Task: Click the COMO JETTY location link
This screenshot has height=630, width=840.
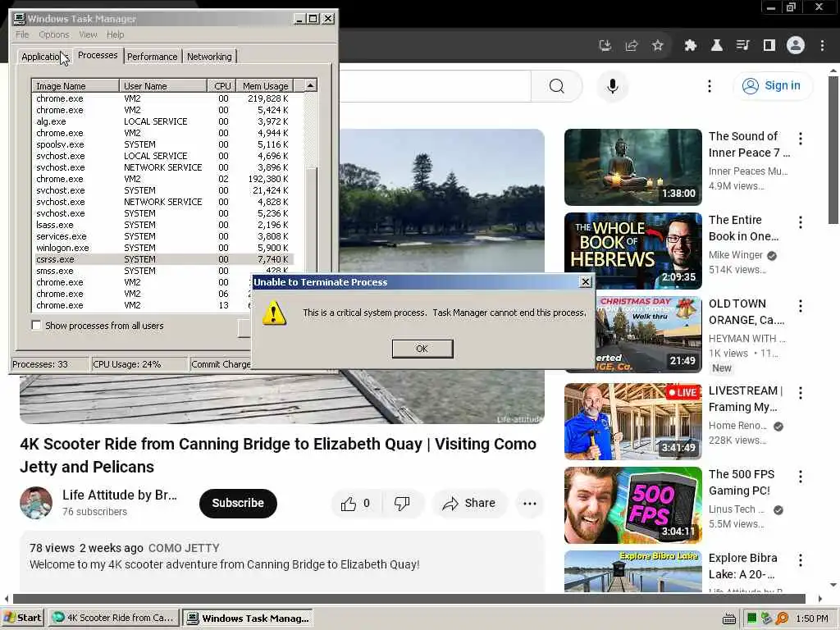Action: tap(184, 548)
